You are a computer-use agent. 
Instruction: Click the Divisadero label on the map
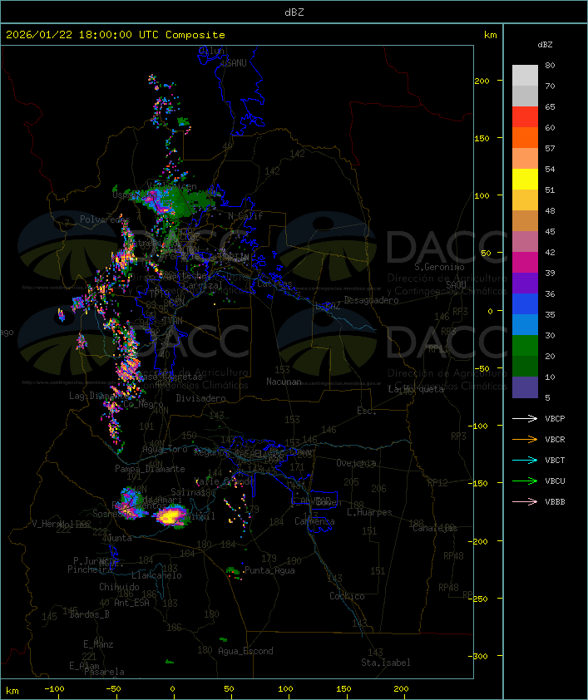point(200,398)
